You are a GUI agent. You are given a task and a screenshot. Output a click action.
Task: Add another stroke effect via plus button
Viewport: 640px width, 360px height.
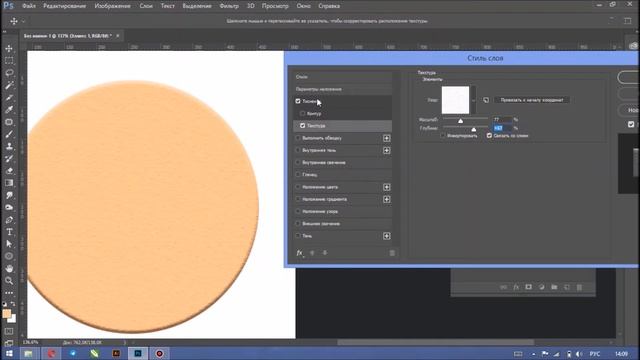387,138
